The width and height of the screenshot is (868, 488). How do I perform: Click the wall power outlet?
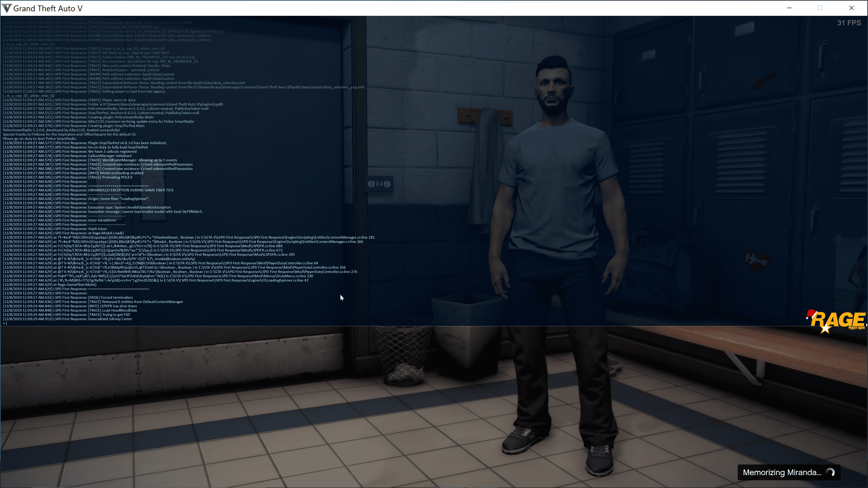tap(379, 184)
